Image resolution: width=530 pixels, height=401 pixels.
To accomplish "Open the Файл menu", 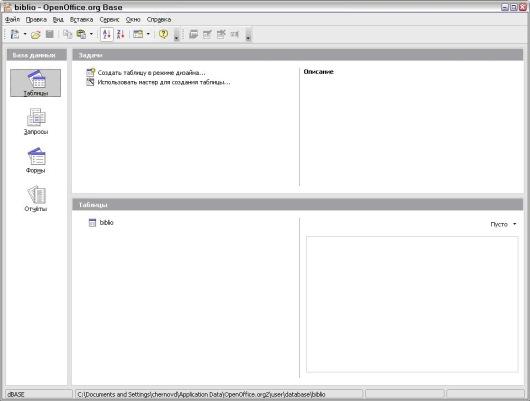I will pyautogui.click(x=12, y=20).
